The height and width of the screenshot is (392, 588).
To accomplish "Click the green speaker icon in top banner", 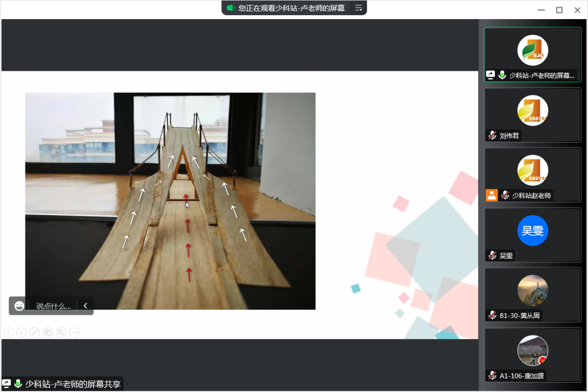I will [230, 8].
